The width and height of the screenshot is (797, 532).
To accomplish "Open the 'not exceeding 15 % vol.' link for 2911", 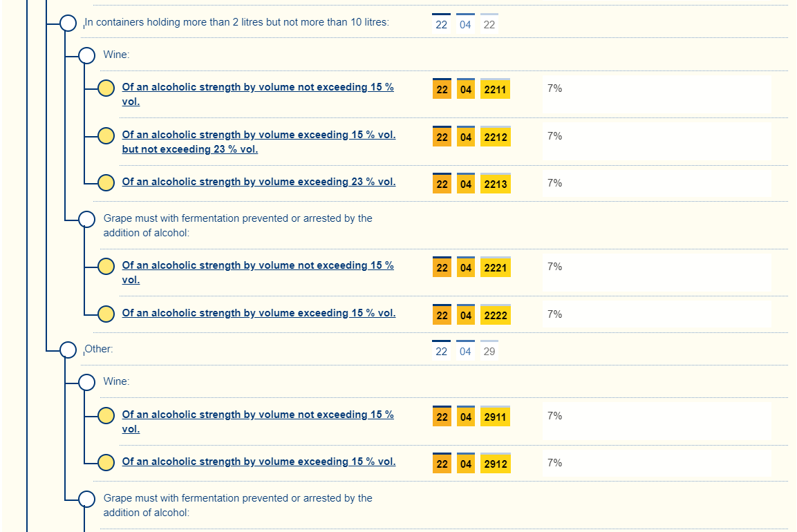I will (258, 415).
